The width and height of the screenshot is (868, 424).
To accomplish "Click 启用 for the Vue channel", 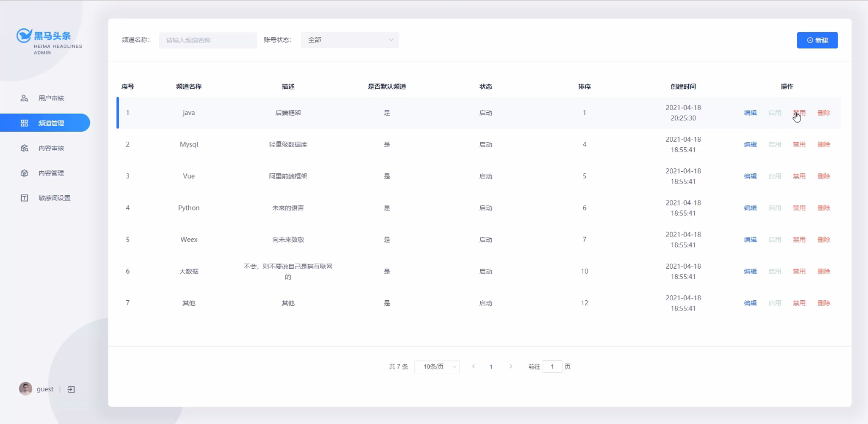I will pos(775,176).
